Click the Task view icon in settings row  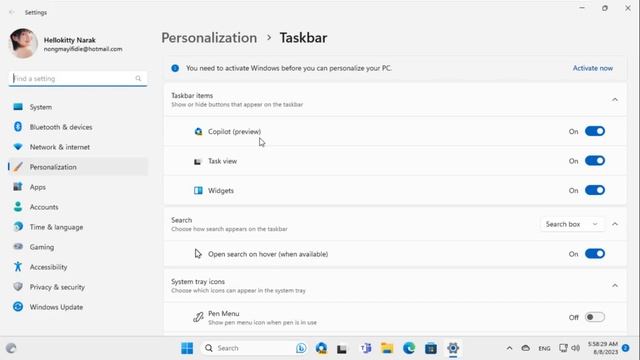[x=198, y=161]
